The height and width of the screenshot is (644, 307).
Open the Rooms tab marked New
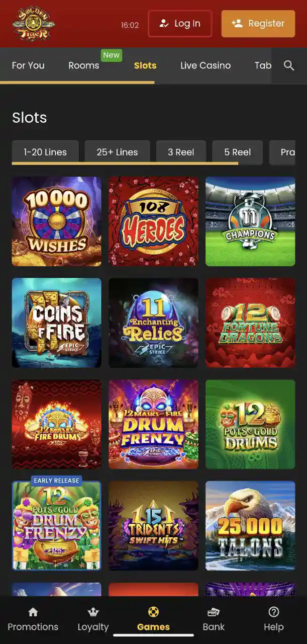84,65
